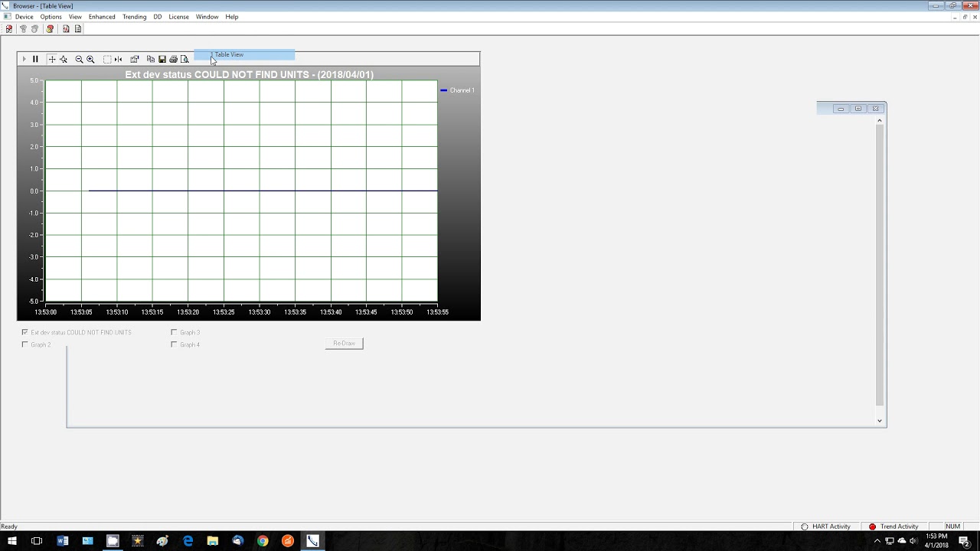This screenshot has width=980, height=551.
Task: Click the zoom in magnifier icon
Action: point(90,59)
